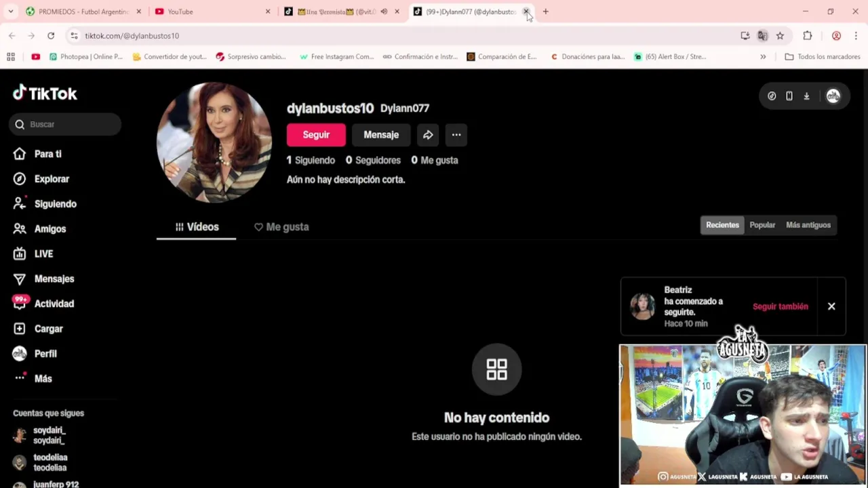
Task: Click Seguir también for Beatriz
Action: tap(780, 306)
